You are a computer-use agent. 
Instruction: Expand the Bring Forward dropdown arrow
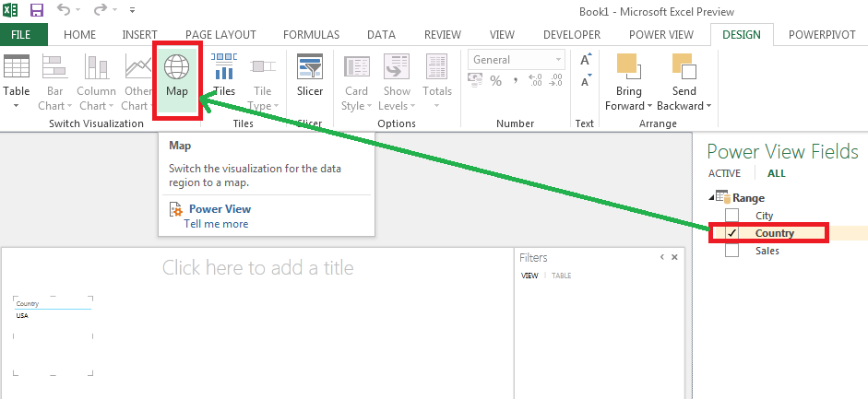click(650, 106)
